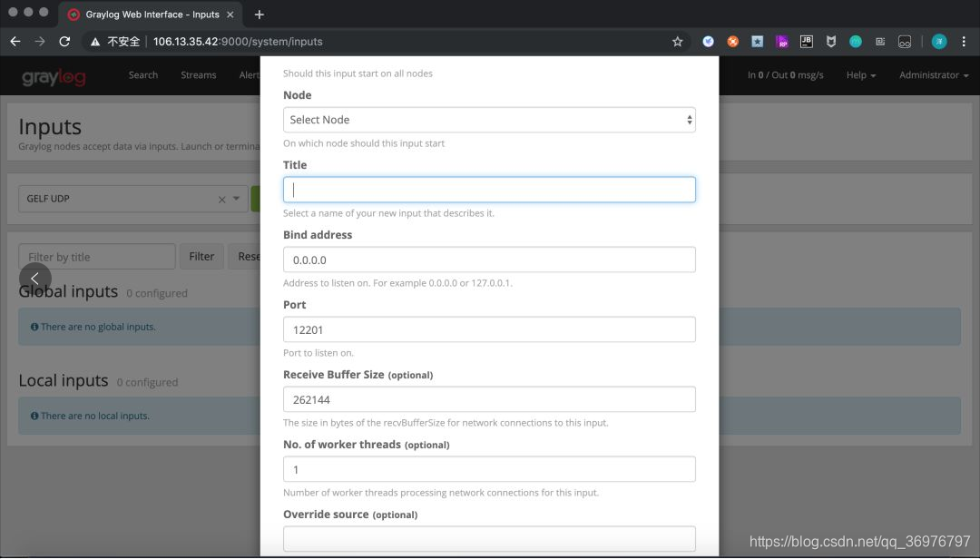This screenshot has height=559, width=980.
Task: Click the teal round extension icon
Action: tap(856, 42)
